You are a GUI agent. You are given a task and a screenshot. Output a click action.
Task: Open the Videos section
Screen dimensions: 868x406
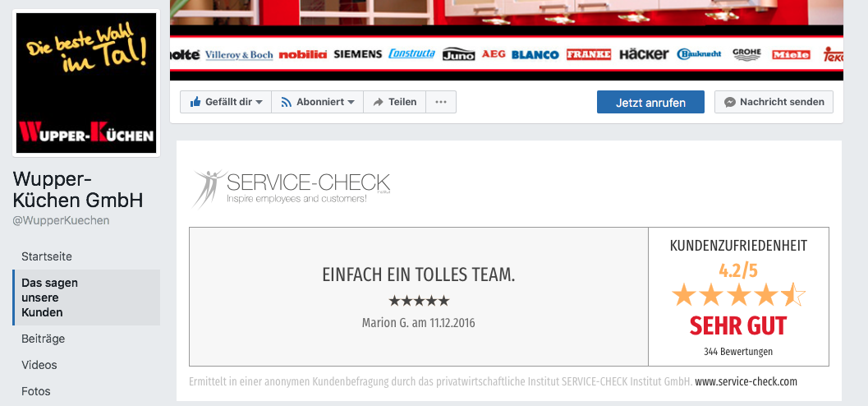tap(39, 365)
